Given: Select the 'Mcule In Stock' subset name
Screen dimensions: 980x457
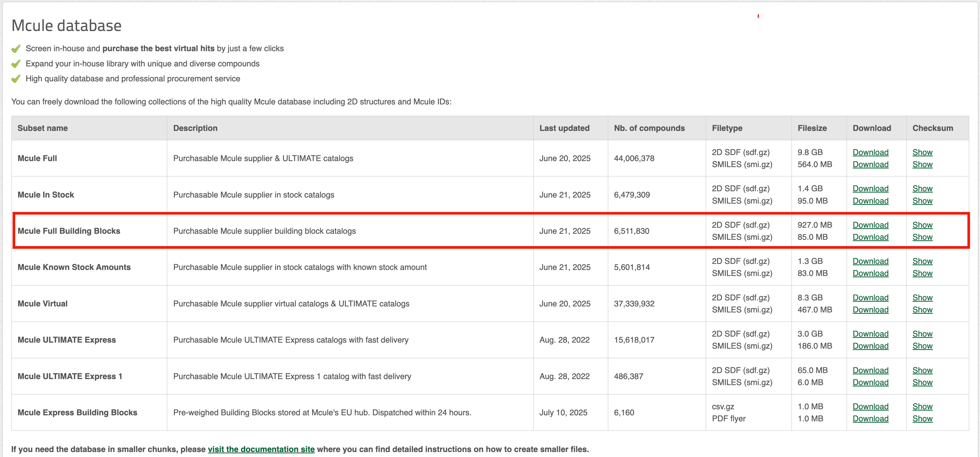Looking at the screenshot, I should pyautogui.click(x=46, y=195).
